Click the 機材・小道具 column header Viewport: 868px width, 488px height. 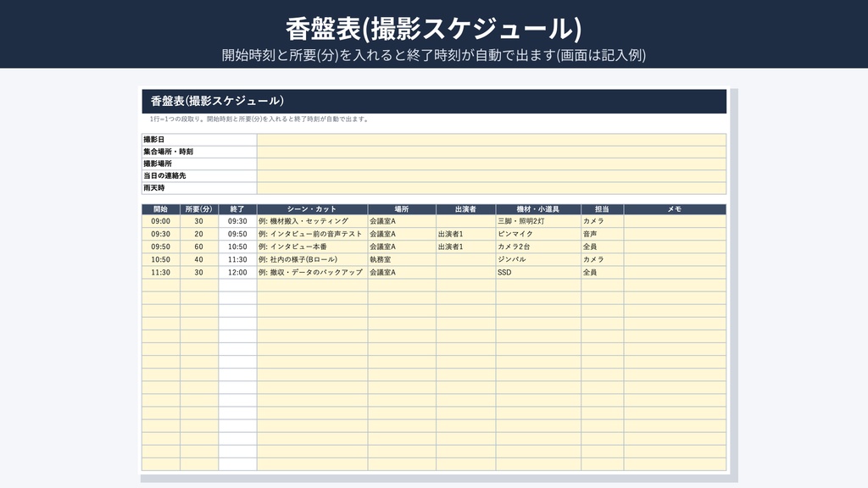click(x=538, y=209)
